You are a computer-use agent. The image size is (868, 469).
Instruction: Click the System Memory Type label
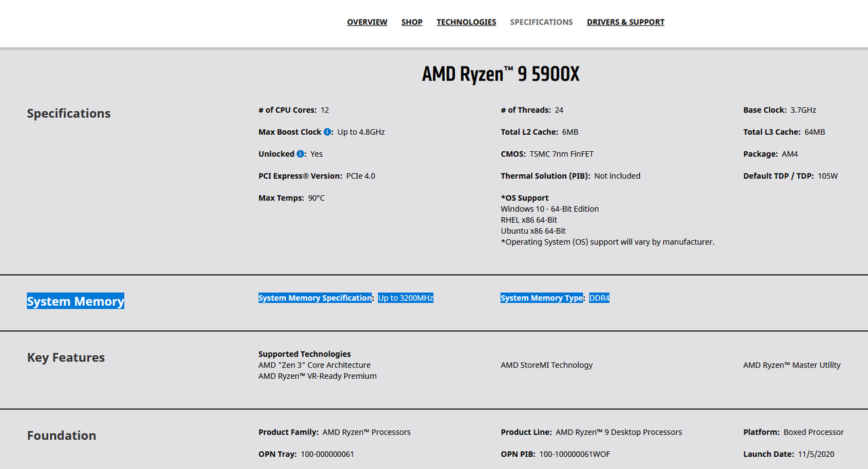[542, 298]
